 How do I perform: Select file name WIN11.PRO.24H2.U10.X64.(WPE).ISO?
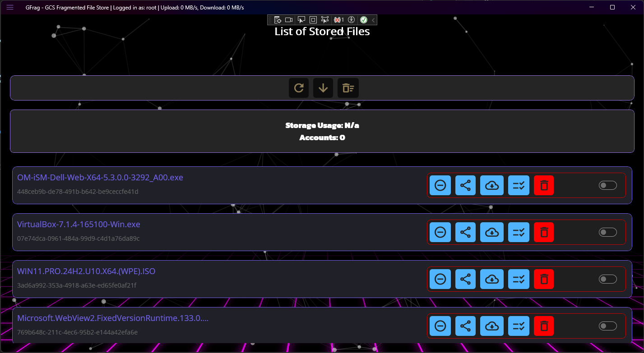(86, 271)
